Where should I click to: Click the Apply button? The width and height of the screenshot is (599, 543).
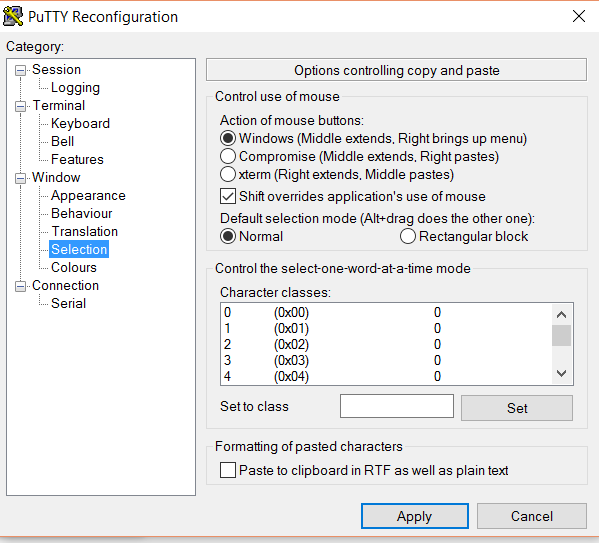point(415,516)
